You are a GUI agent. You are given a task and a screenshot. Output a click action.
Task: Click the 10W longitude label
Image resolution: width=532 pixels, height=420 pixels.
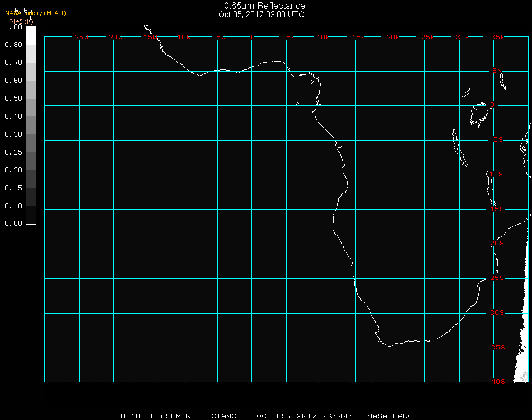pos(184,37)
